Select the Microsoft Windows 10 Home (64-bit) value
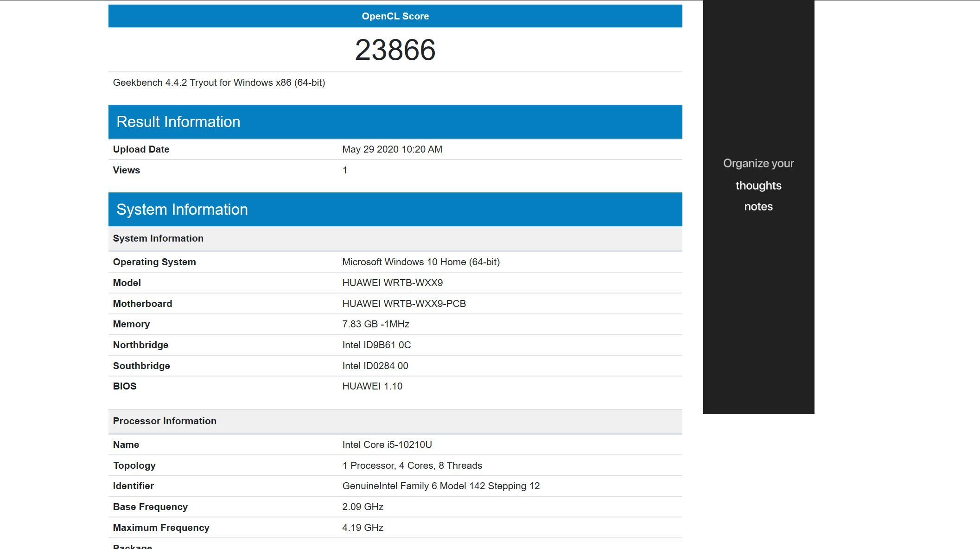Image resolution: width=980 pixels, height=549 pixels. point(421,262)
